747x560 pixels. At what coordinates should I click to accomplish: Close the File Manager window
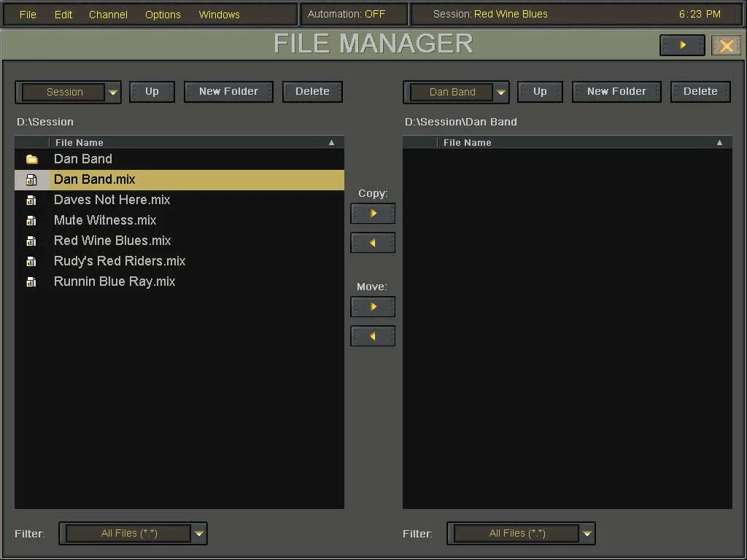pyautogui.click(x=726, y=45)
